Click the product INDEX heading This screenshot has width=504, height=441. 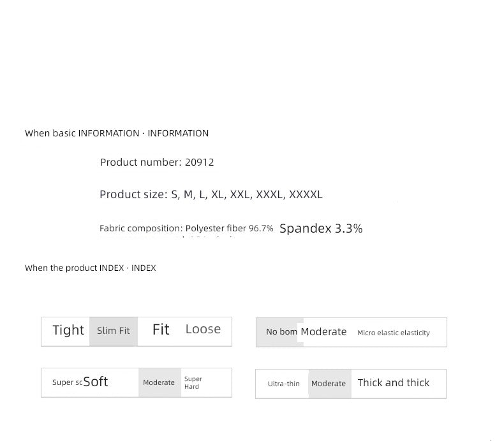(91, 268)
